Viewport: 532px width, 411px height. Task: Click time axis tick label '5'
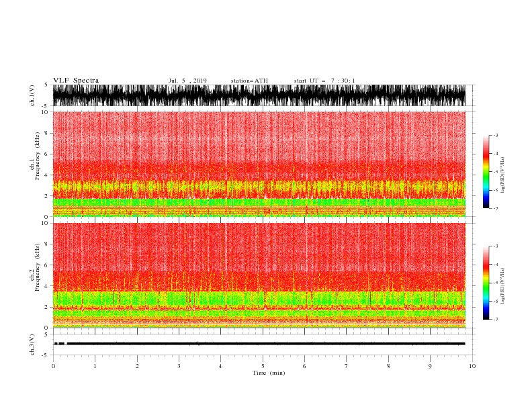pos(263,366)
